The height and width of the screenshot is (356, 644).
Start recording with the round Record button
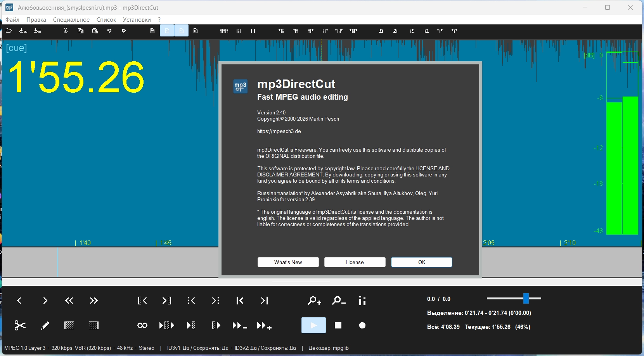[362, 325]
